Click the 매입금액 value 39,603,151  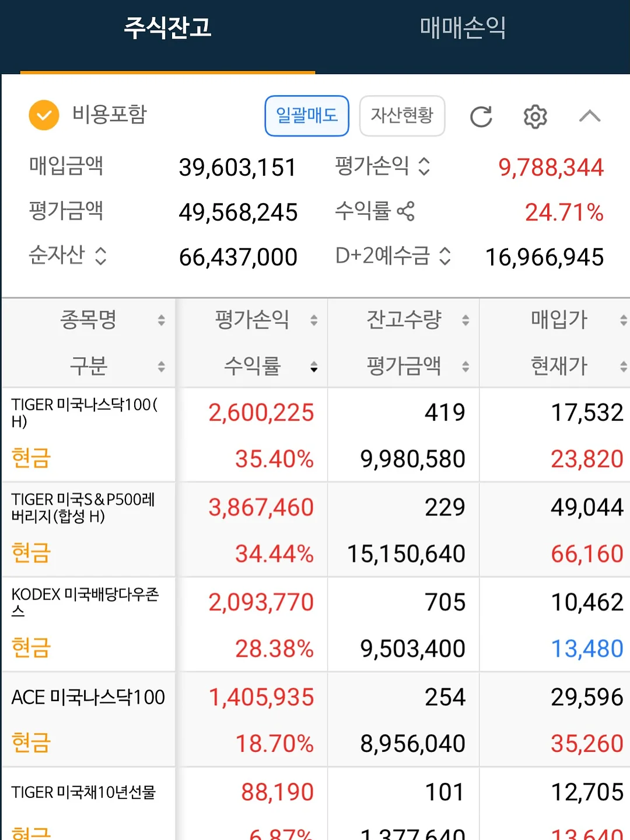coord(238,168)
